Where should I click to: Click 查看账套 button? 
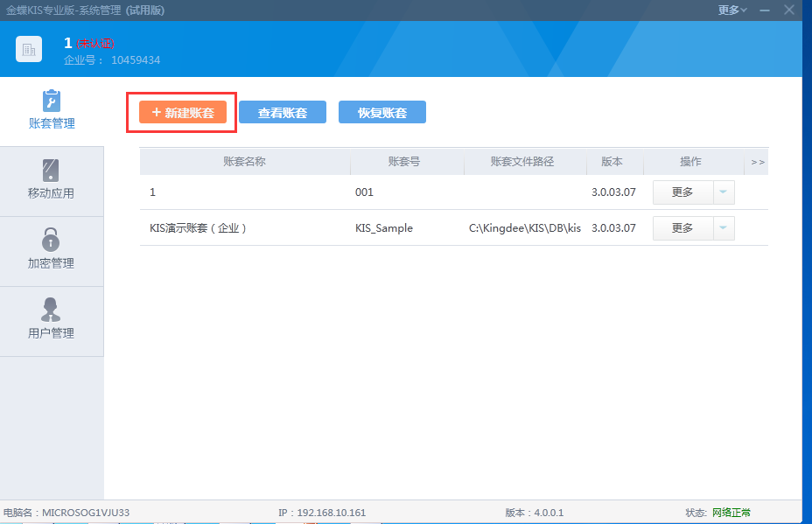pyautogui.click(x=283, y=113)
